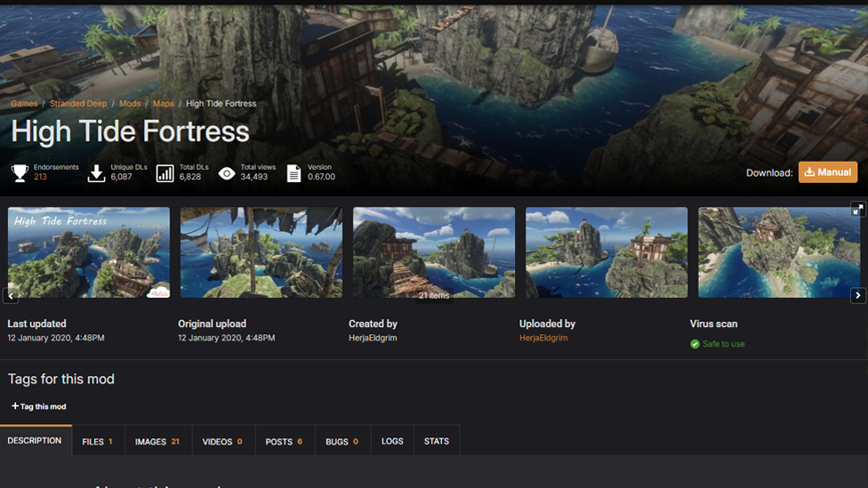Switch to the Files tab

pos(98,441)
